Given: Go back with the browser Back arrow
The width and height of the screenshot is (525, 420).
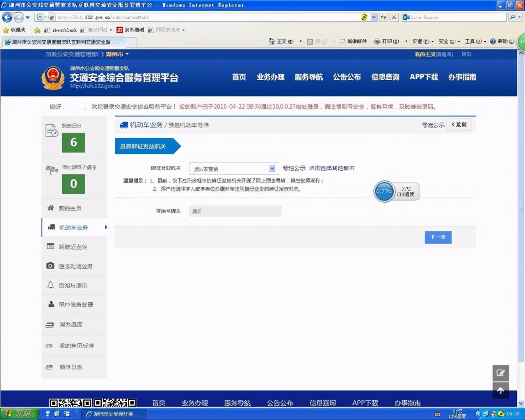Looking at the screenshot, I should pyautogui.click(x=7, y=17).
